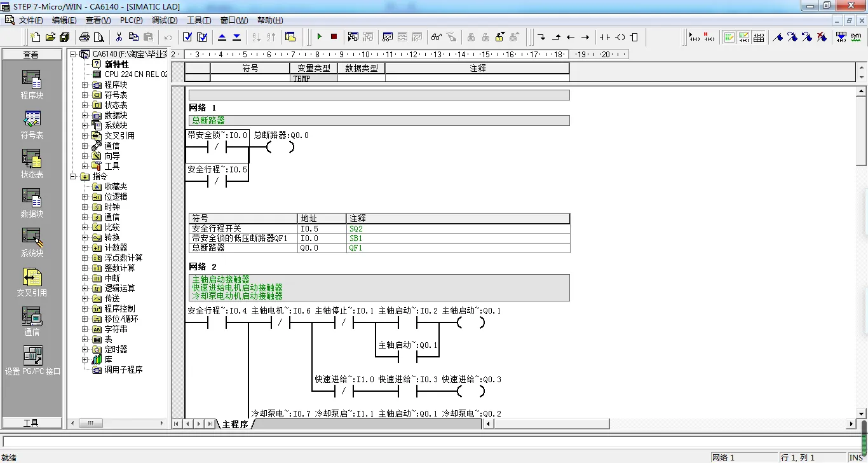The image size is (868, 463).
Task: Expand the 位逻辑 instruction folder
Action: (x=85, y=197)
